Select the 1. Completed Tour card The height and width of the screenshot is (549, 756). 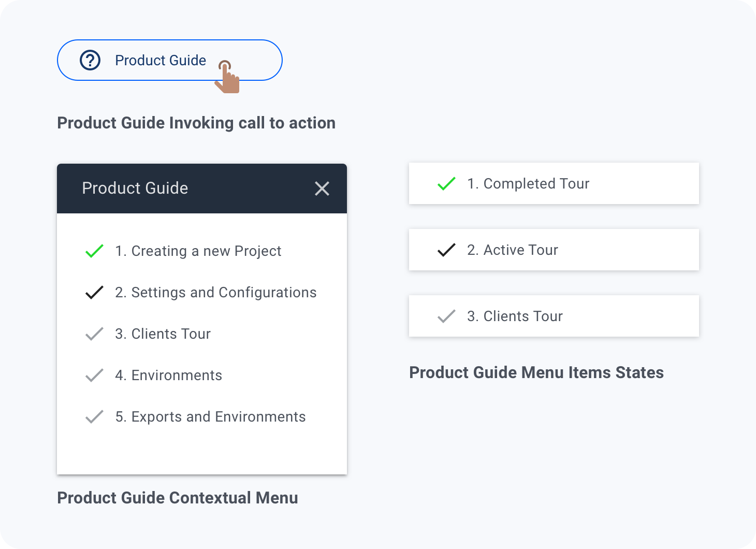click(x=554, y=184)
